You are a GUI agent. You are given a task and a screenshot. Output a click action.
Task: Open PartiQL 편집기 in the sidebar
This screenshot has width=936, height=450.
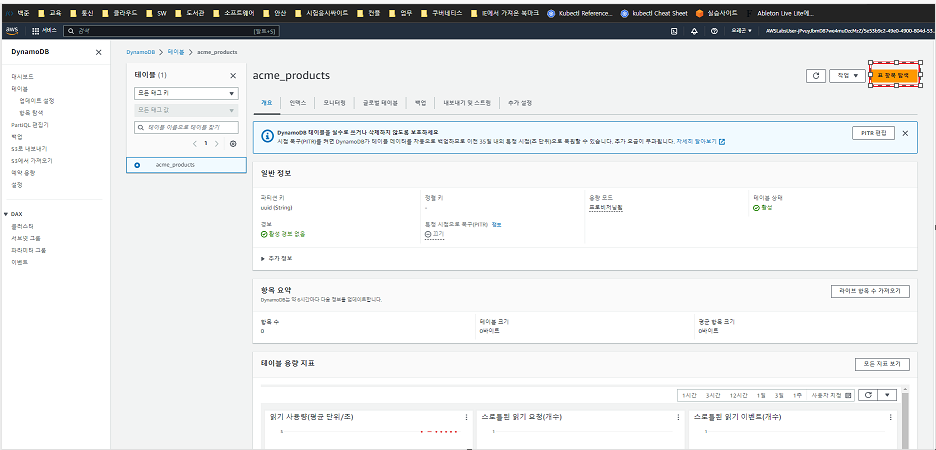pos(30,125)
